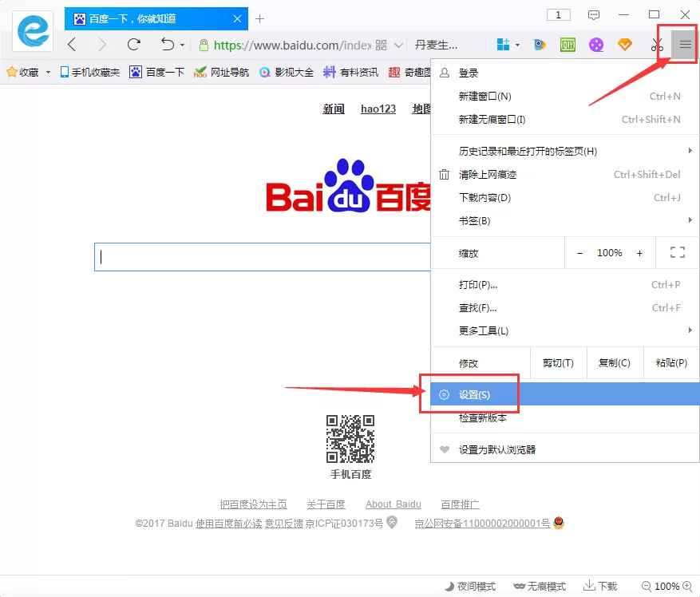
Task: Click the 剪切(T) button
Action: (558, 363)
